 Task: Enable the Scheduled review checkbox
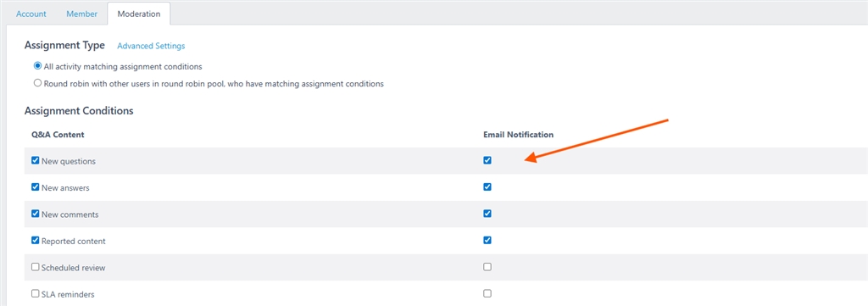(36, 267)
